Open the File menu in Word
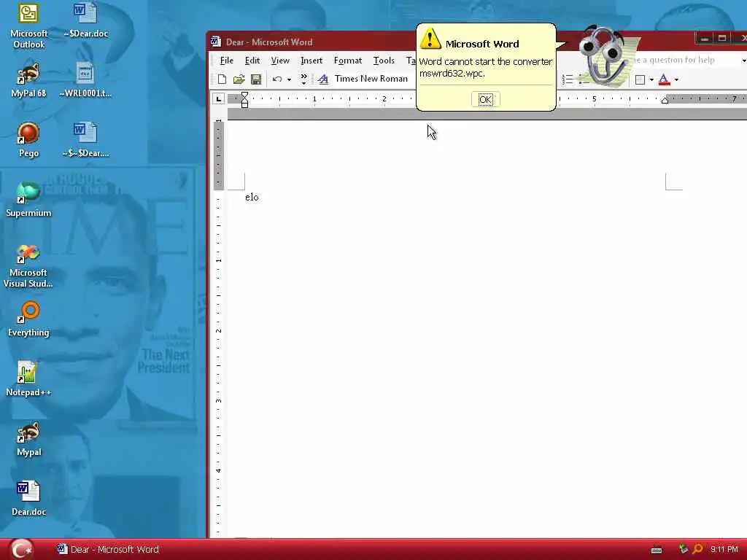The image size is (747, 560). pos(226,61)
